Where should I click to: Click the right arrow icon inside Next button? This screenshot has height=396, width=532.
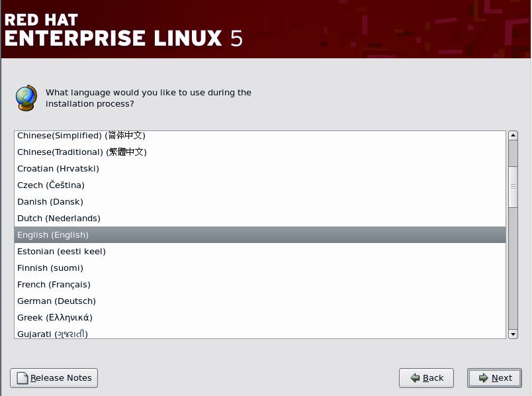483,378
